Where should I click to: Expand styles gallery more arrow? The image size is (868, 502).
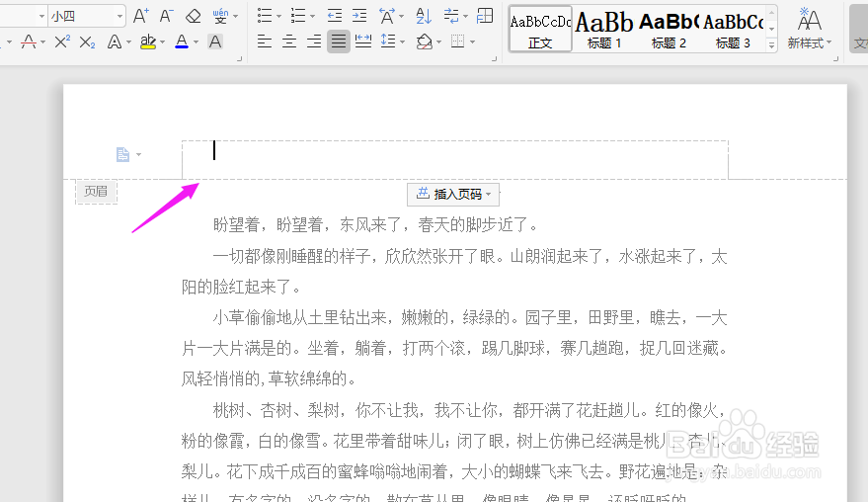pos(771,45)
